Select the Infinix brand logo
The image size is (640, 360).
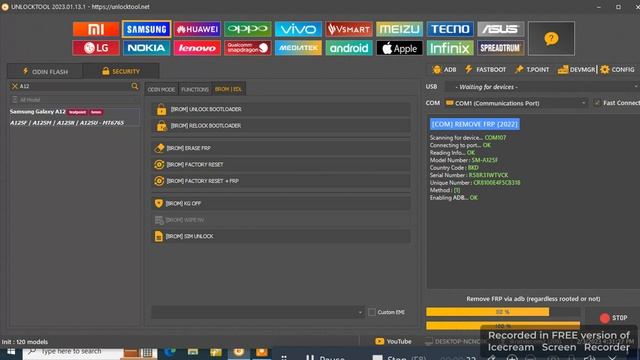450,48
